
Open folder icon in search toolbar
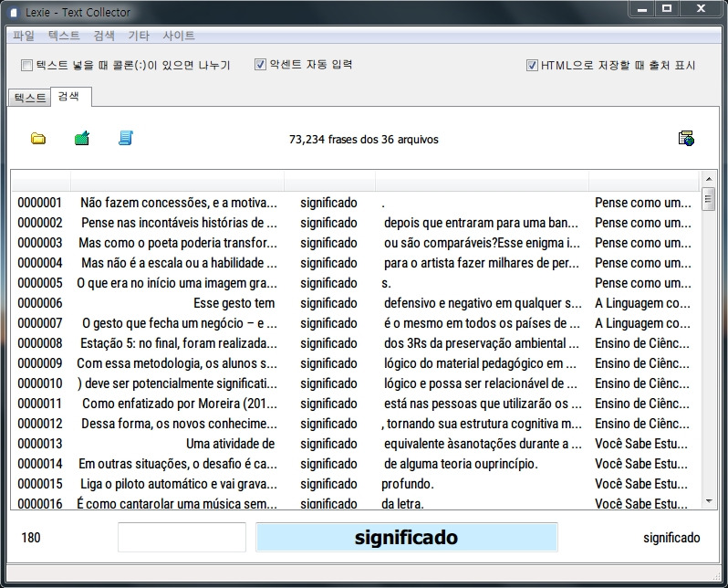(38, 139)
